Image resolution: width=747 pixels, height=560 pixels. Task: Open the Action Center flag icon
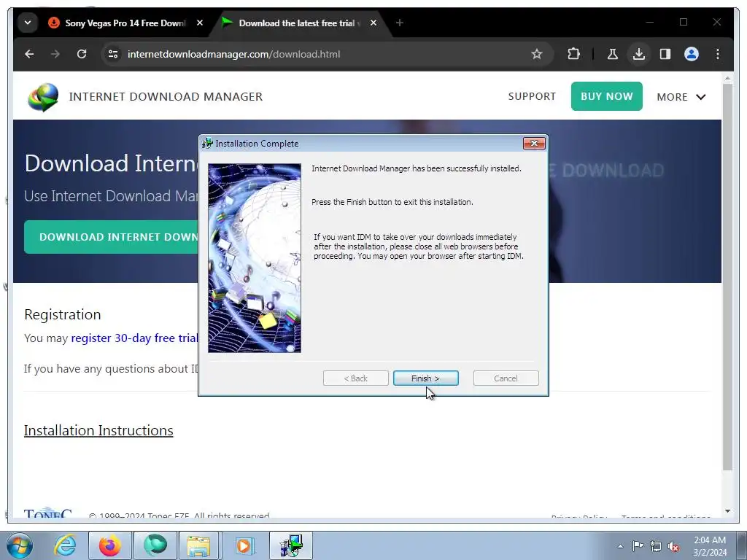tap(638, 546)
